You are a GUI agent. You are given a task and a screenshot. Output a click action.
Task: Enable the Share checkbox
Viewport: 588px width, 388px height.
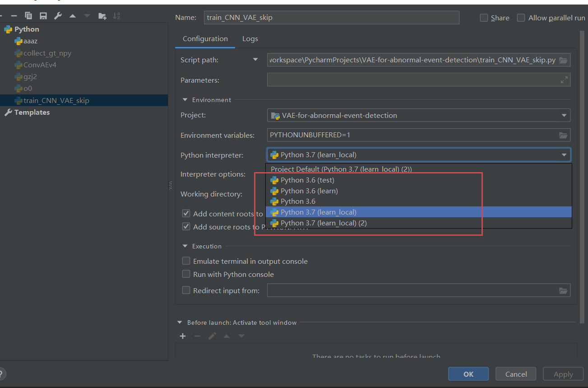(x=485, y=18)
